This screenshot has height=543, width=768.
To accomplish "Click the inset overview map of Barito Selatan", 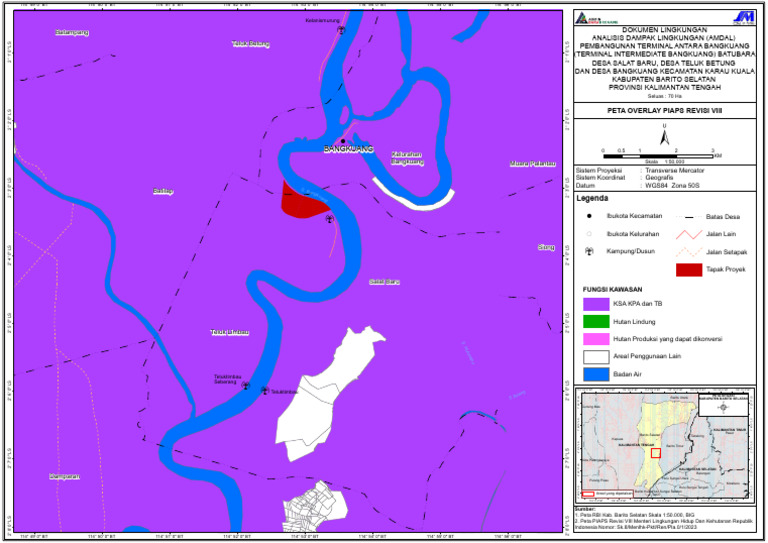I will 665,445.
